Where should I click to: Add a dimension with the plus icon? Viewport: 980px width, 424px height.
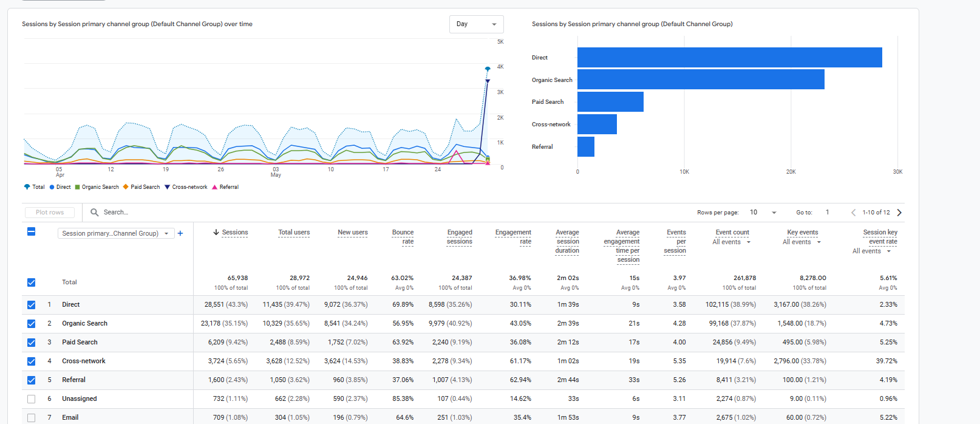click(x=180, y=233)
